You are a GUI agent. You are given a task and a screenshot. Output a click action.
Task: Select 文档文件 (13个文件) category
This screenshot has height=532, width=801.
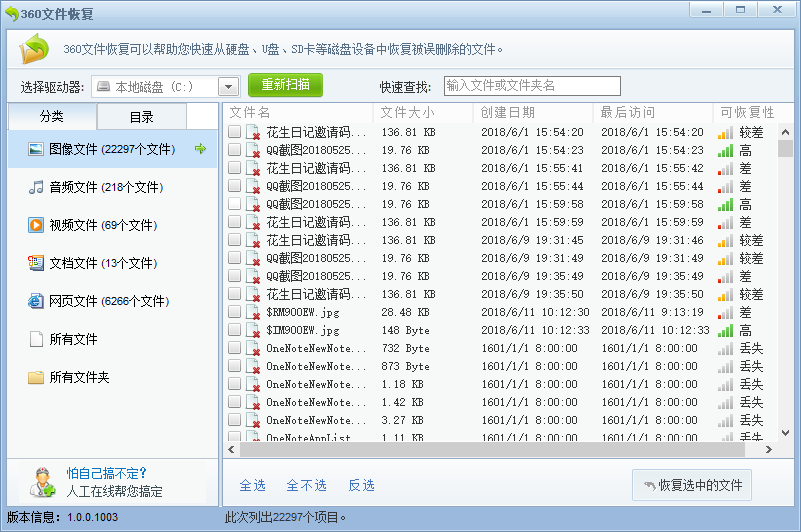[x=112, y=263]
